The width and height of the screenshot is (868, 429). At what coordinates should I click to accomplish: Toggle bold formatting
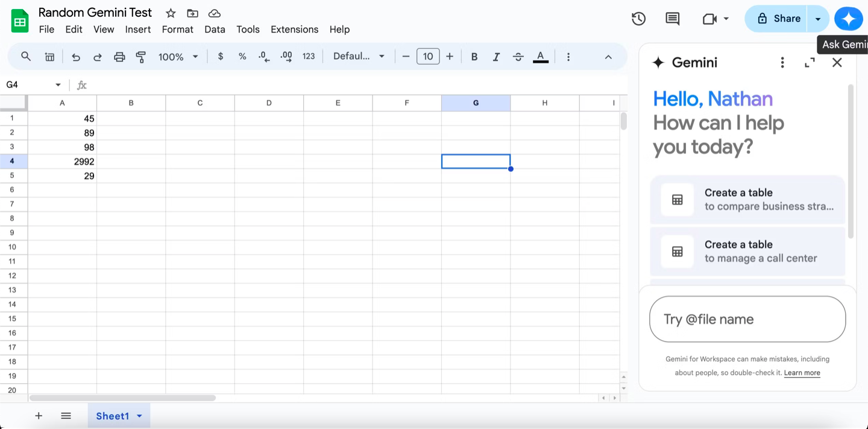(474, 57)
